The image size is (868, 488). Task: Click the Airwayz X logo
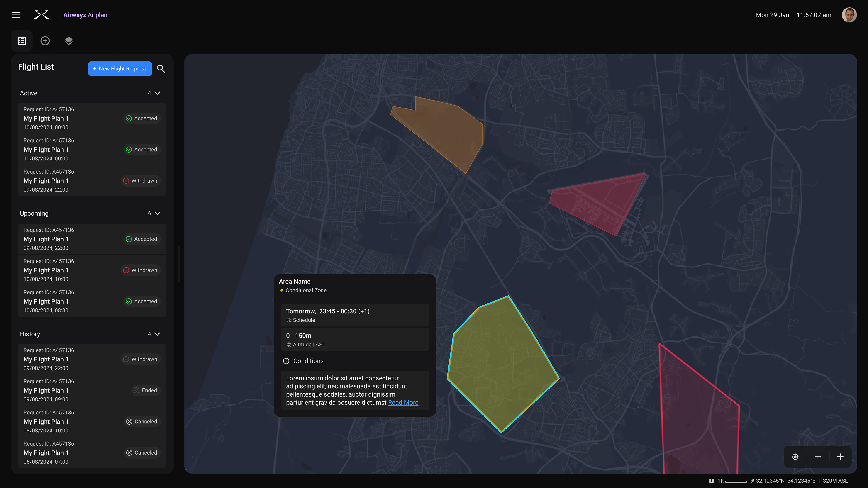41,15
